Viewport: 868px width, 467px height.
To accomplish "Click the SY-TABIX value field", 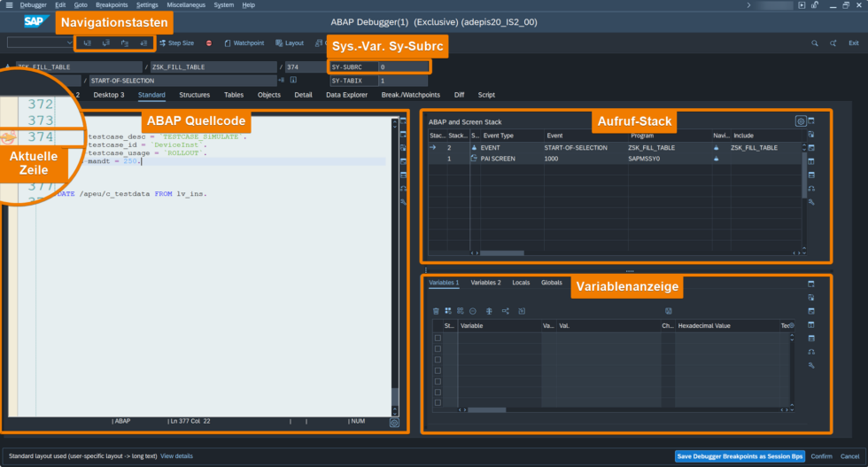I will (x=403, y=81).
